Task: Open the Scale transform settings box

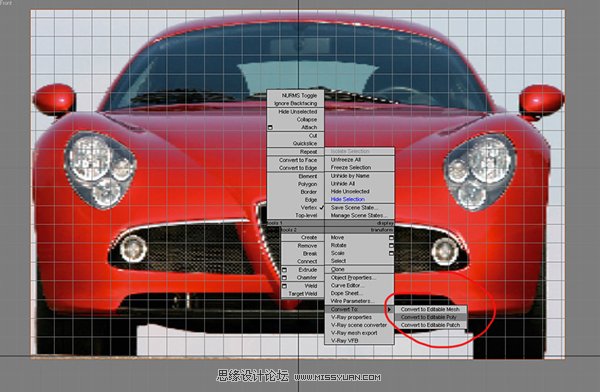Action: (391, 253)
